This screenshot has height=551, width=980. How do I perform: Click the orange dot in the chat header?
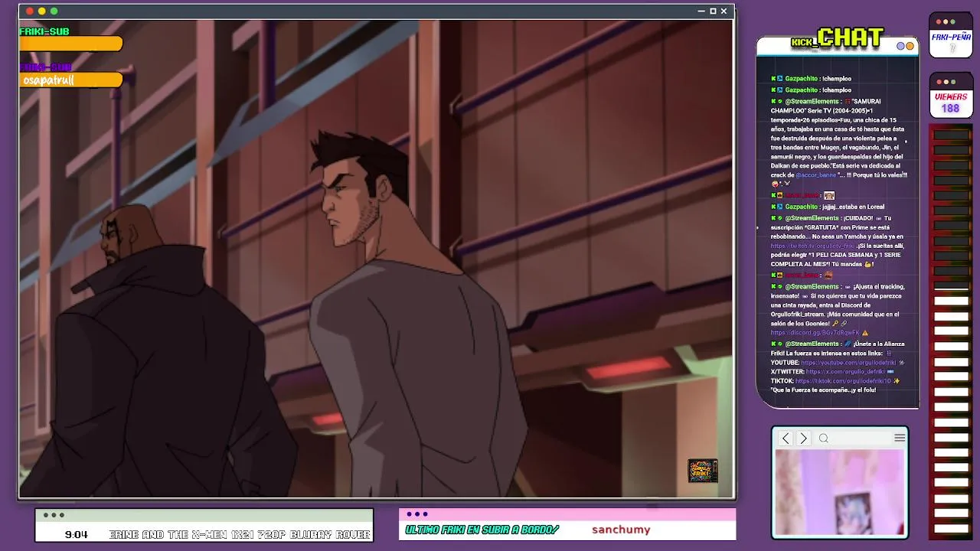coord(910,46)
